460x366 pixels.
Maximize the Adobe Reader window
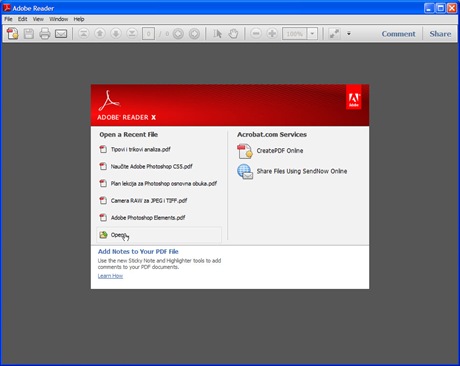click(x=440, y=8)
